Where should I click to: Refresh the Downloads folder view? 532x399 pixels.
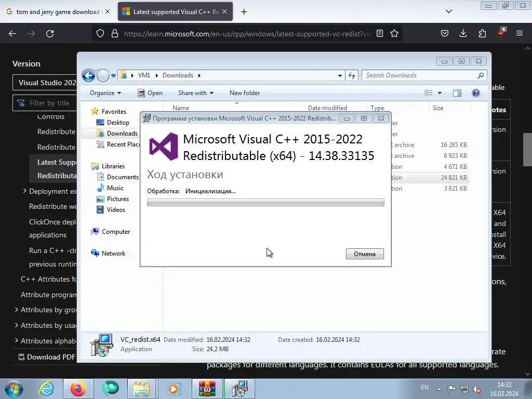(x=352, y=75)
